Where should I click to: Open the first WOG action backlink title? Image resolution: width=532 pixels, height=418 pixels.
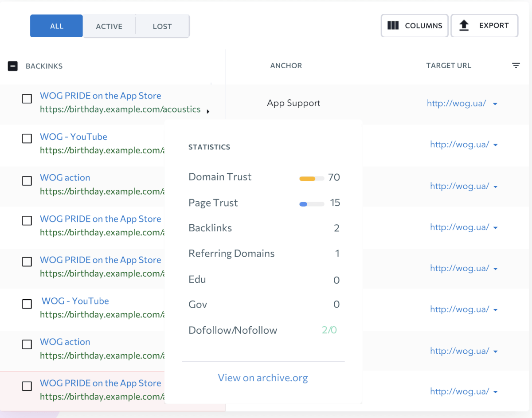pyautogui.click(x=65, y=177)
